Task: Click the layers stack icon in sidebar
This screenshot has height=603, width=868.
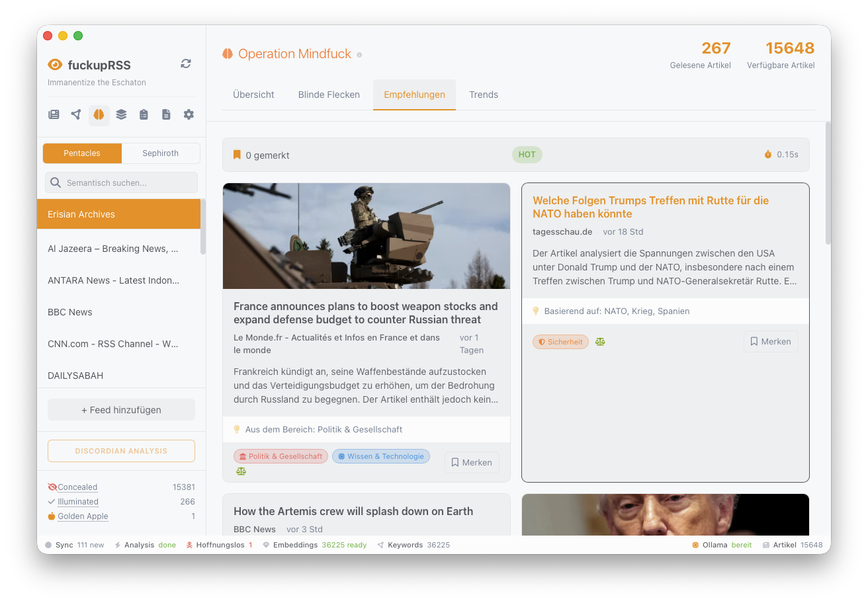Action: tap(121, 114)
